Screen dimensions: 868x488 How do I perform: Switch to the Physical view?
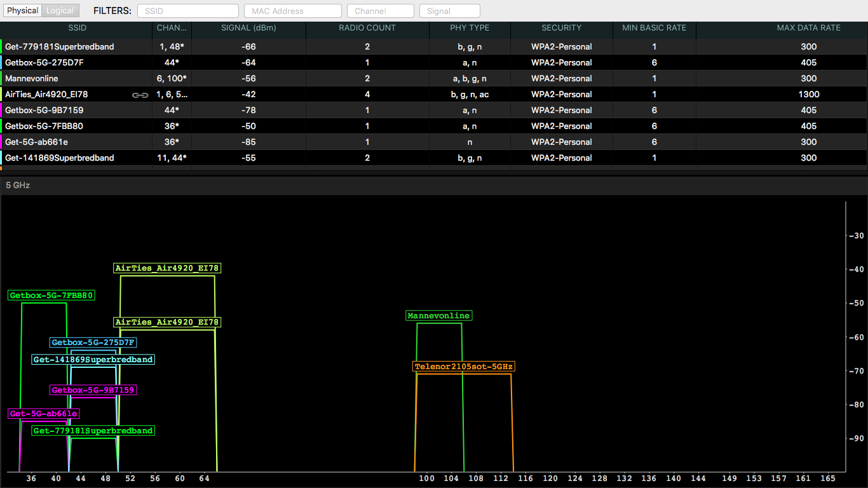point(23,11)
